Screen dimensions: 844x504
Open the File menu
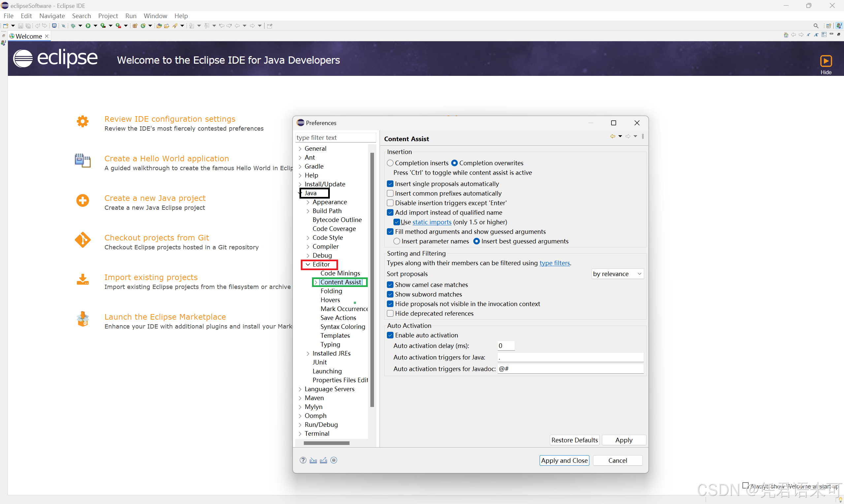(x=9, y=16)
